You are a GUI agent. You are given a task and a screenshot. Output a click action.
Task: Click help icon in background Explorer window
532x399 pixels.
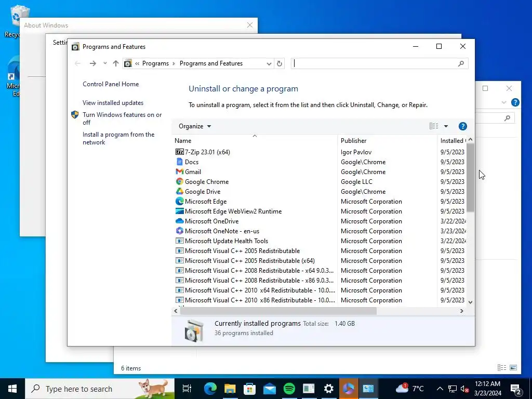pyautogui.click(x=515, y=102)
